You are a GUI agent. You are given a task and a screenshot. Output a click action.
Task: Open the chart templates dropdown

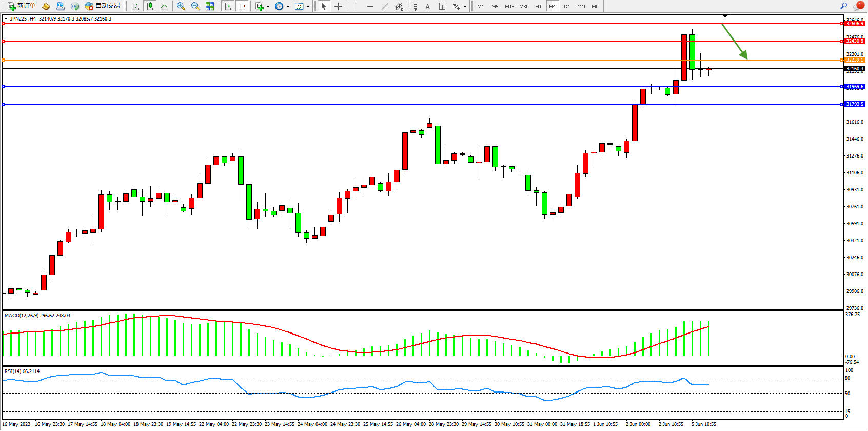(308, 7)
